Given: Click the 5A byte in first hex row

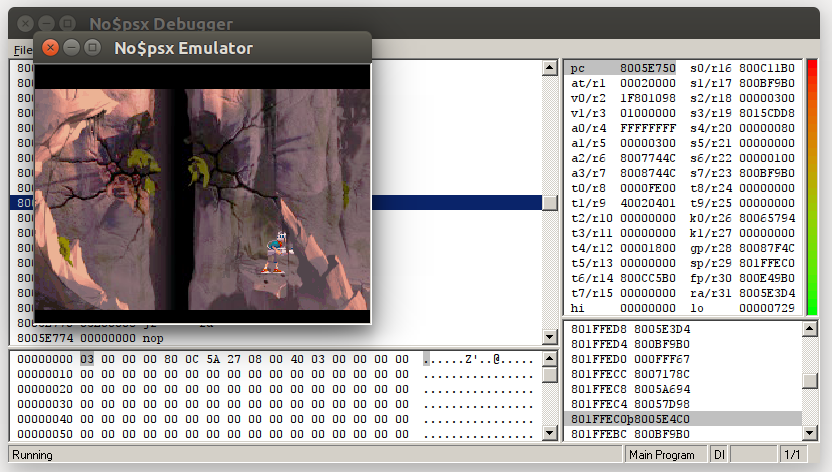Looking at the screenshot, I should click(x=213, y=359).
